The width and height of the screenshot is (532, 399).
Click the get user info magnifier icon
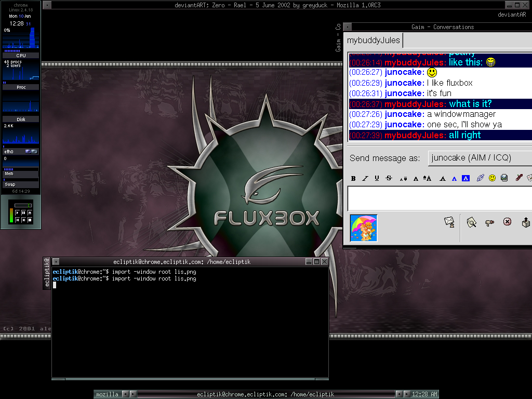tap(471, 222)
